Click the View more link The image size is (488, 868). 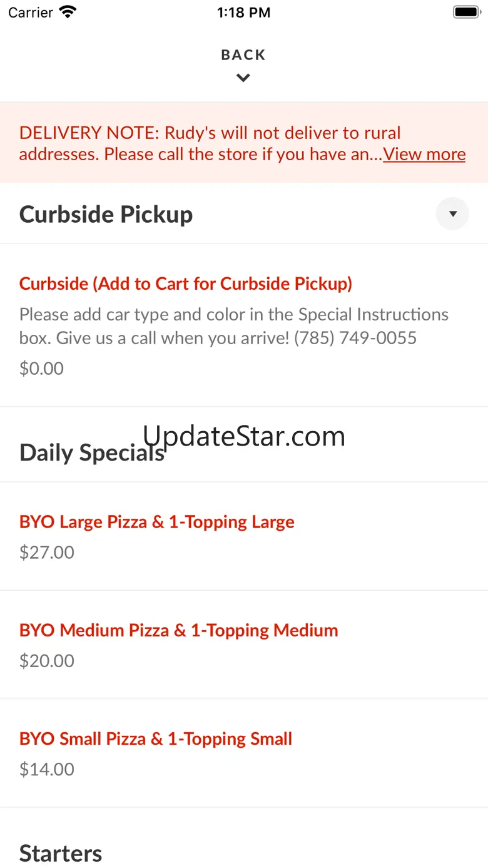pos(424,154)
